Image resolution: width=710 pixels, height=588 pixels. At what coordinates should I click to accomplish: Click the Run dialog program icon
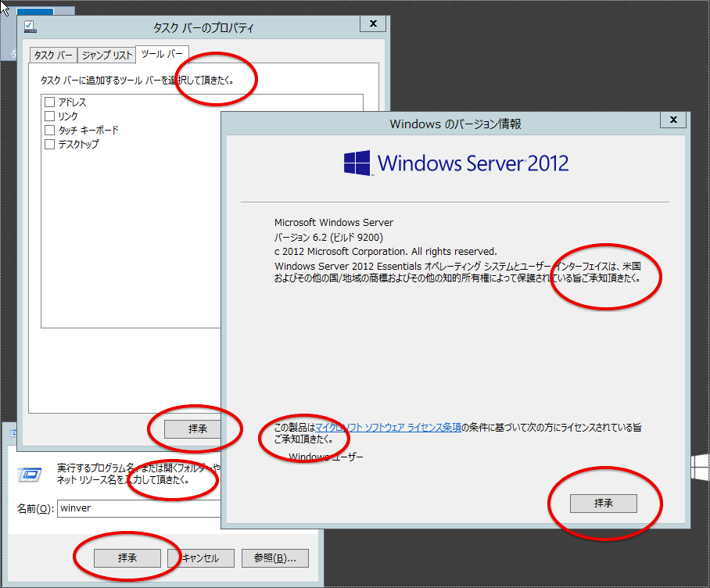(30, 475)
